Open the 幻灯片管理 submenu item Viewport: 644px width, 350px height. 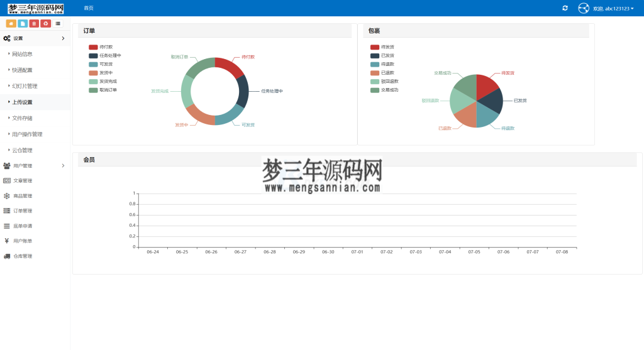pos(25,85)
